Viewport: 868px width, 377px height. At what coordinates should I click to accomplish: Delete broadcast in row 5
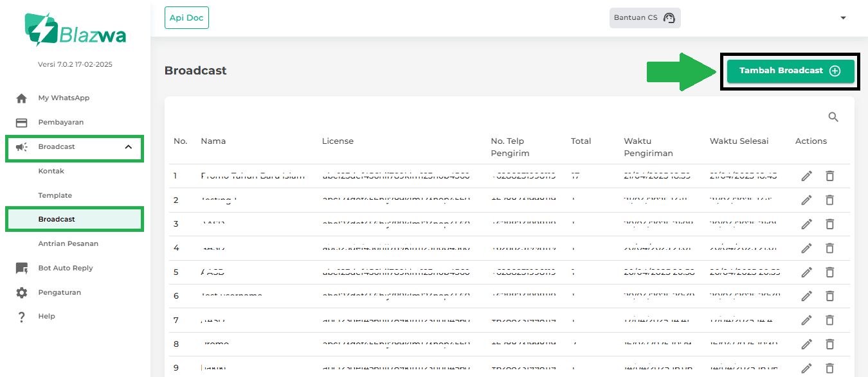pos(830,272)
